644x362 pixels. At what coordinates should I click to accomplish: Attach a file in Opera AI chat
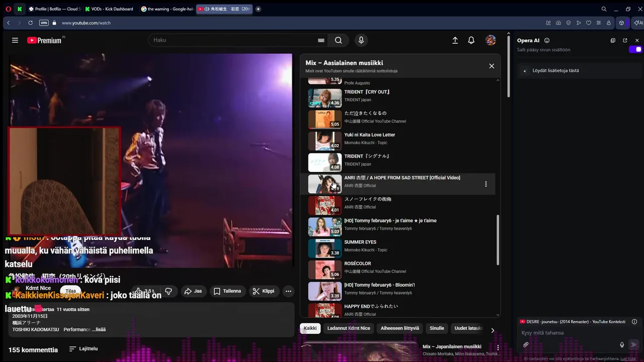click(526, 345)
